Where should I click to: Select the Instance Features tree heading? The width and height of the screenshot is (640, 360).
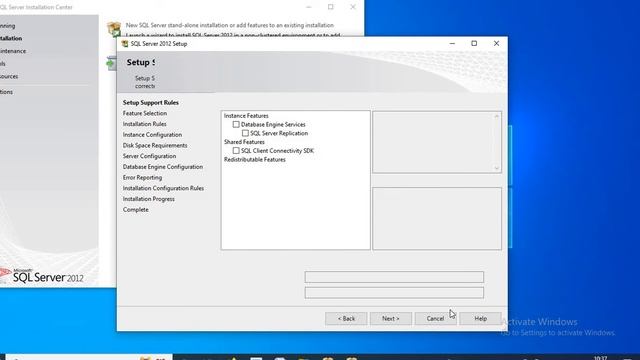coord(246,116)
